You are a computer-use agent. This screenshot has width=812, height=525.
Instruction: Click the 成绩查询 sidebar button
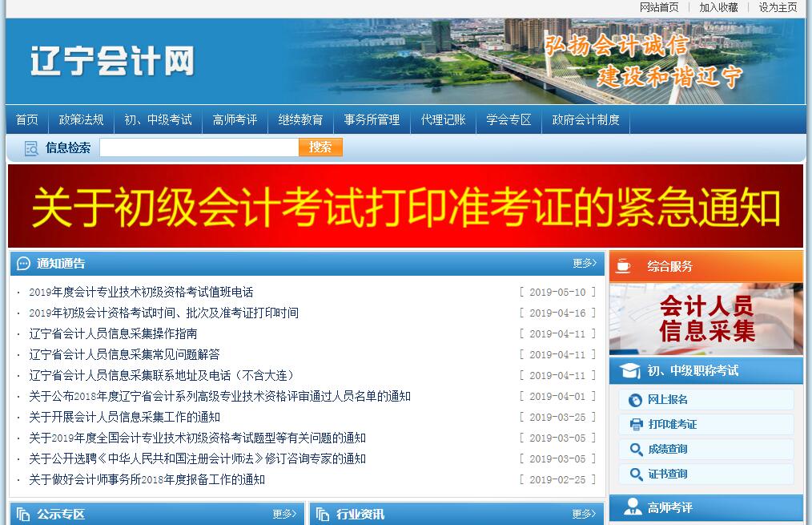pyautogui.click(x=705, y=450)
